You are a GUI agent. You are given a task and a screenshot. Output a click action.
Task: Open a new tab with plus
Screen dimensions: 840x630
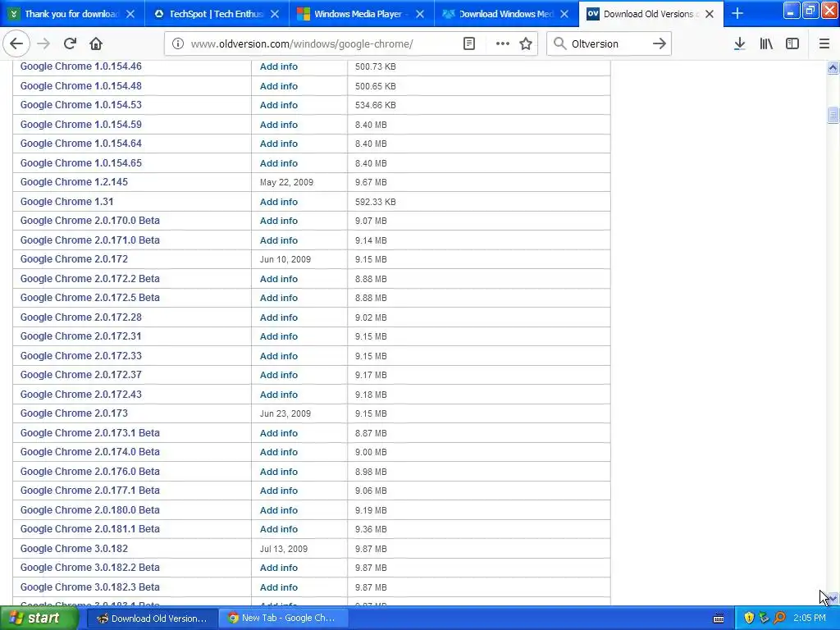737,13
